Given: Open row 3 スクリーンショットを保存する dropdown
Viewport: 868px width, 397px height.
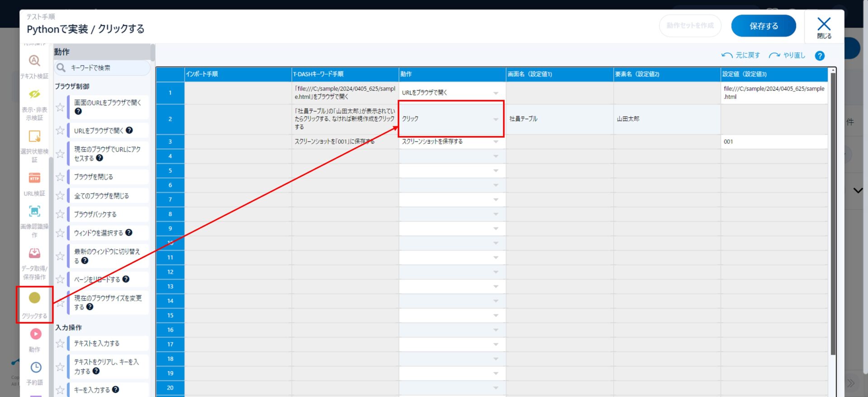Looking at the screenshot, I should pyautogui.click(x=496, y=142).
